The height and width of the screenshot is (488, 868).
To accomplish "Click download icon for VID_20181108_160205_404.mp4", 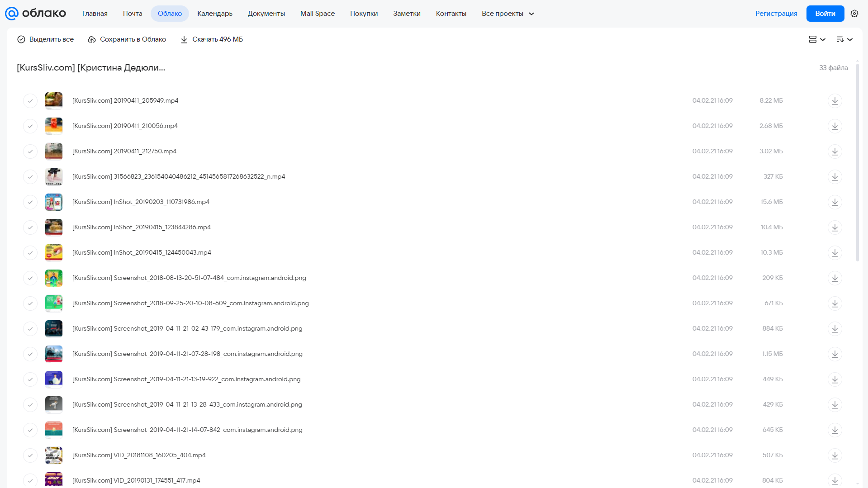I will (835, 455).
